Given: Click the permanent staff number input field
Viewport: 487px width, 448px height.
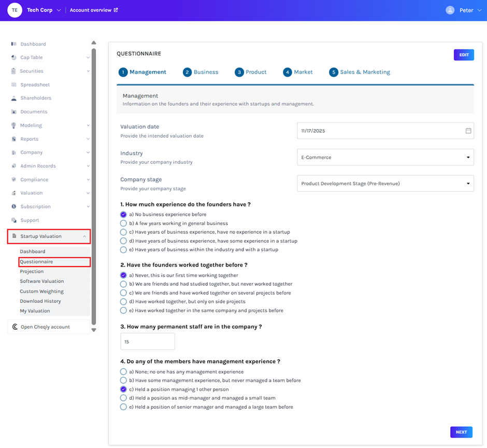Looking at the screenshot, I should pyautogui.click(x=148, y=342).
